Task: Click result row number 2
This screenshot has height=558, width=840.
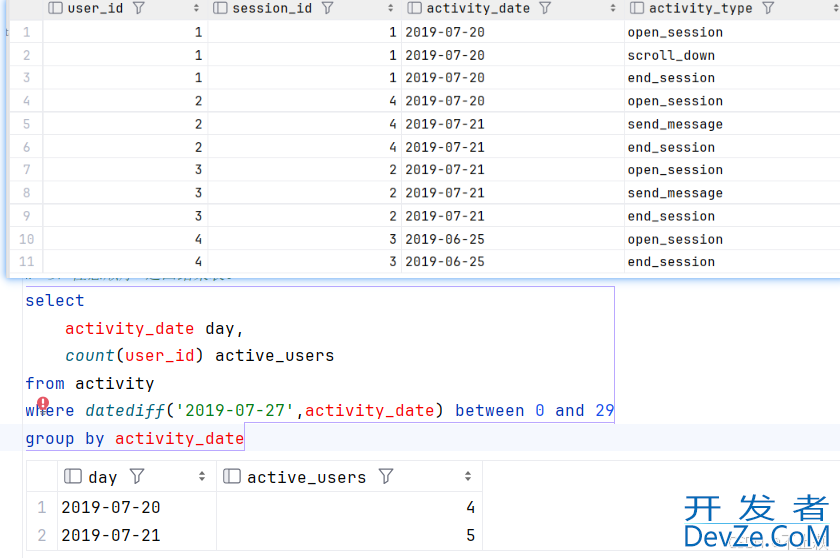Action: click(x=42, y=535)
